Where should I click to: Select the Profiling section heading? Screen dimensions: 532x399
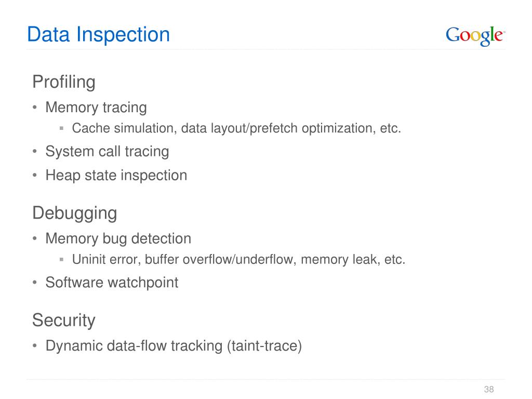coord(64,82)
